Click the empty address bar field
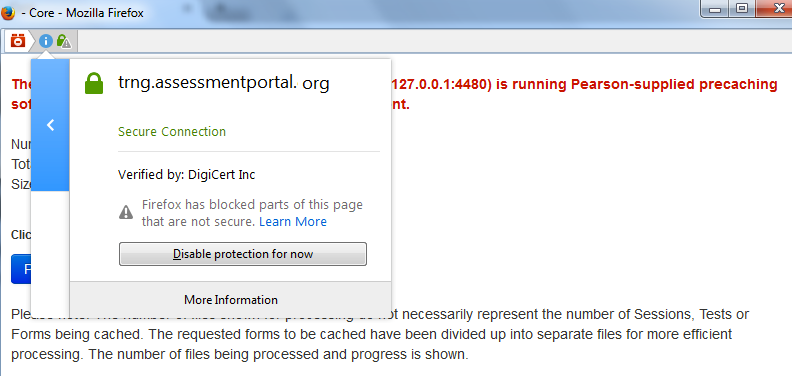 pos(432,41)
